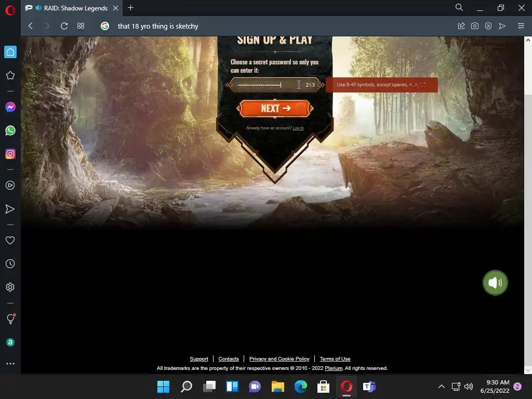Search in tabs magnifier icon
The image size is (532, 399).
459,7
